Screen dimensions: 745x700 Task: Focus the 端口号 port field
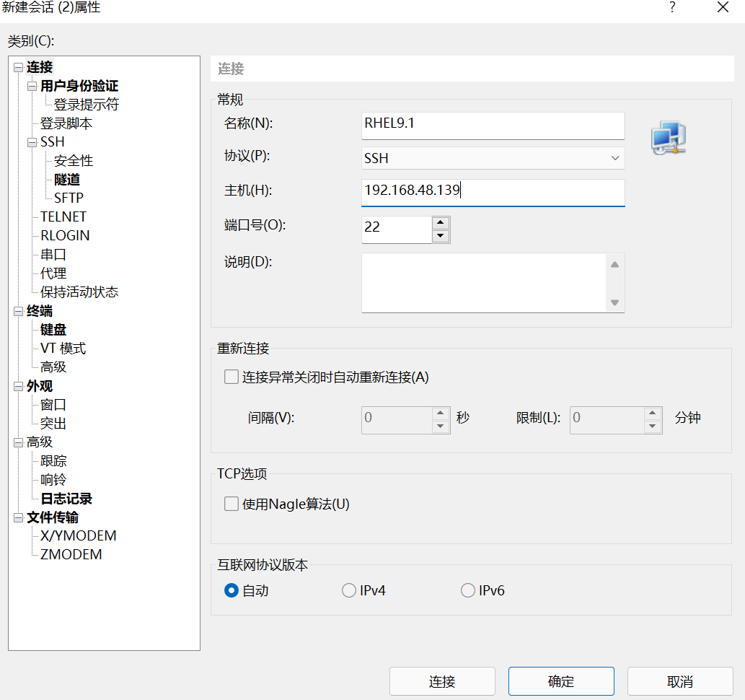pos(397,229)
